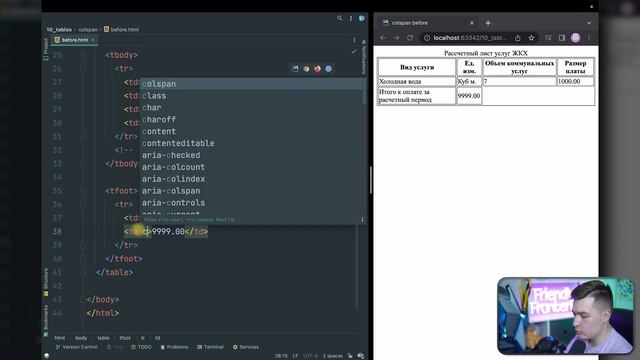
Task: Open page in Firefox browser icon
Action: tap(317, 69)
